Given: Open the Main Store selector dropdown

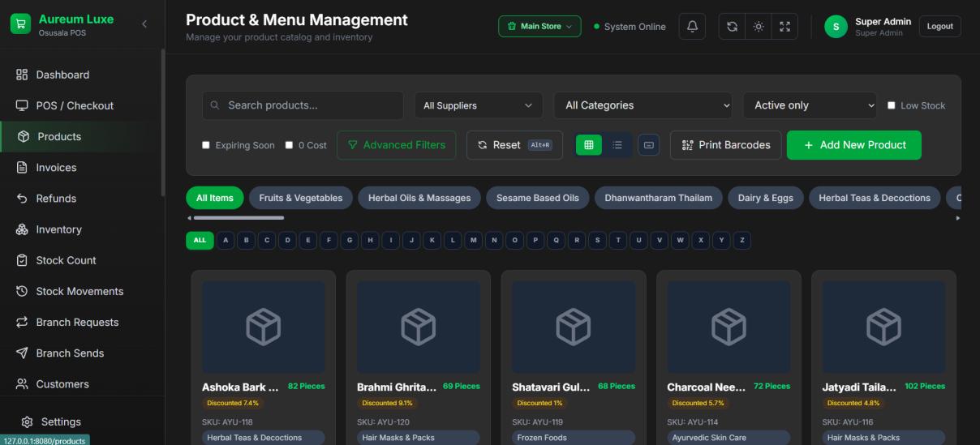Looking at the screenshot, I should click(539, 26).
